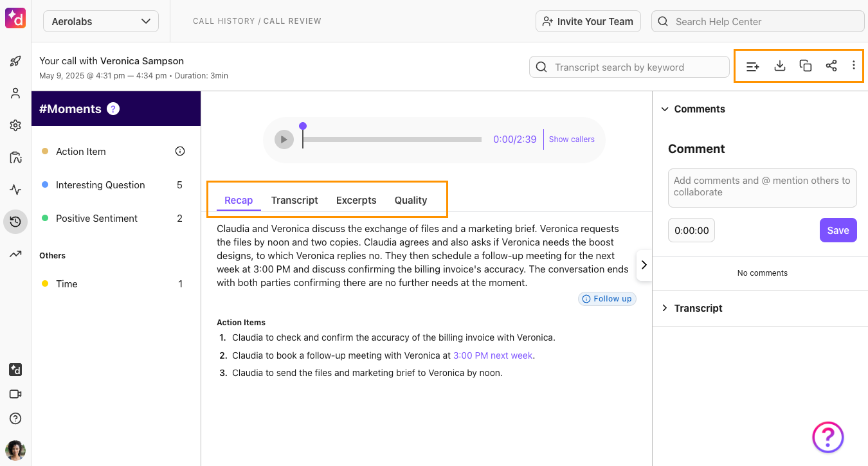Play the call recording
868x466 pixels.
(x=284, y=139)
